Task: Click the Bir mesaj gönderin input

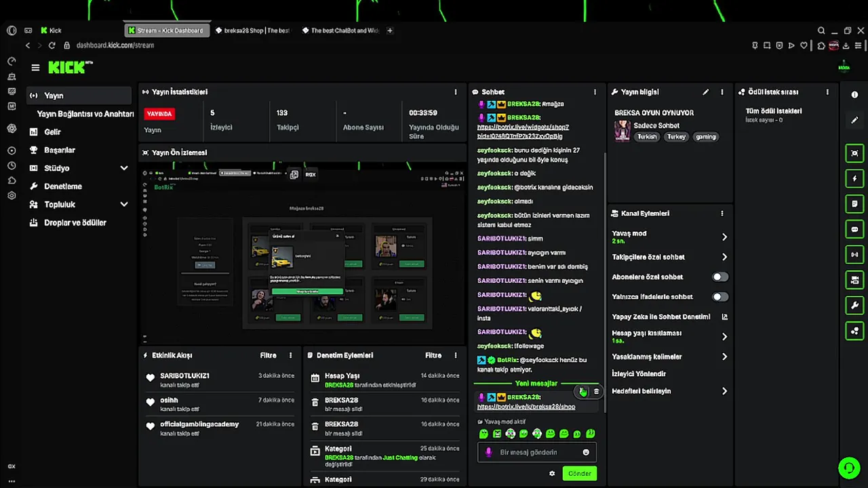Action: coord(536,452)
